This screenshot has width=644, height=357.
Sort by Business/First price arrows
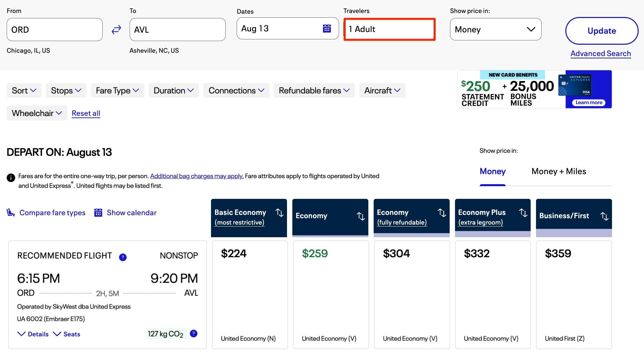604,216
